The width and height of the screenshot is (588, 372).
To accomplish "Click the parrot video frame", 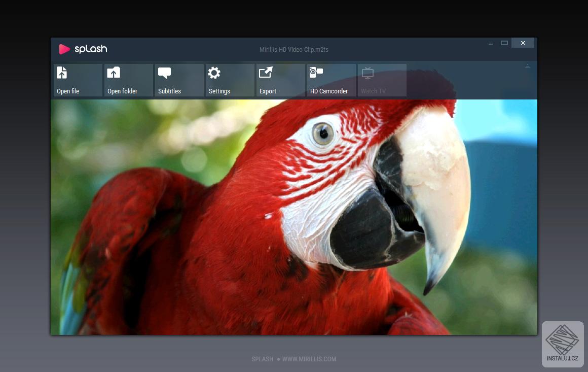I will click(293, 217).
